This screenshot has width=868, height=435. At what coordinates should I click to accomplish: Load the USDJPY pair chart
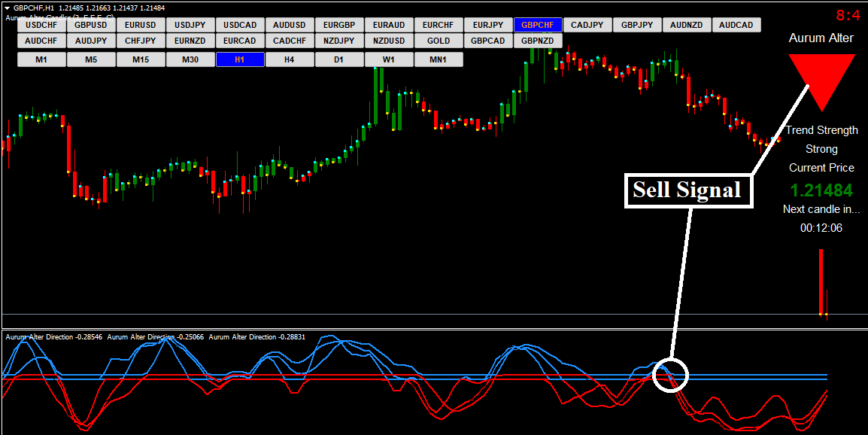190,25
